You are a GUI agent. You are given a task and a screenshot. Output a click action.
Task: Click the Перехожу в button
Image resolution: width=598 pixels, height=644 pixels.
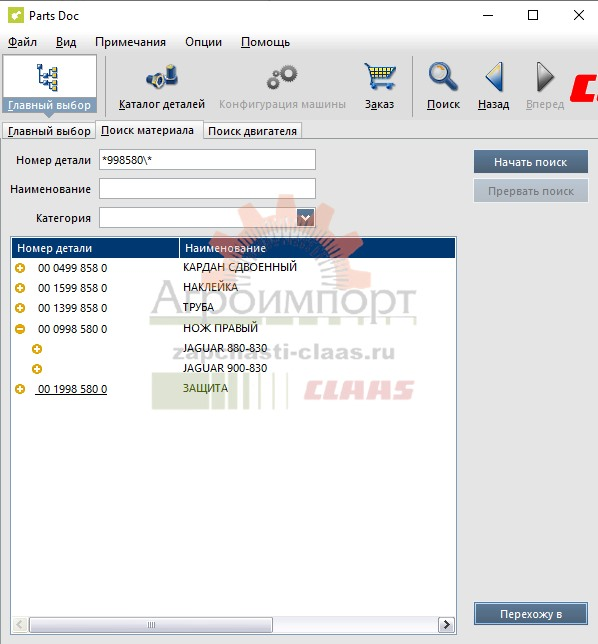(x=531, y=614)
